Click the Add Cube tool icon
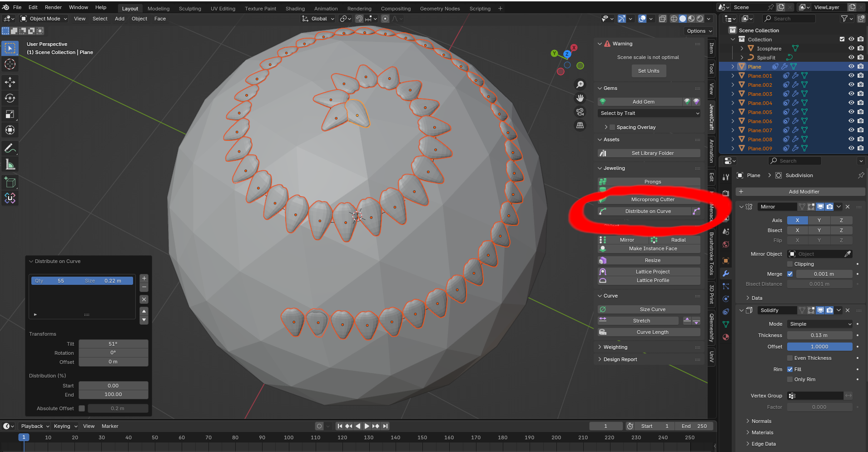The height and width of the screenshot is (452, 868). click(10, 183)
